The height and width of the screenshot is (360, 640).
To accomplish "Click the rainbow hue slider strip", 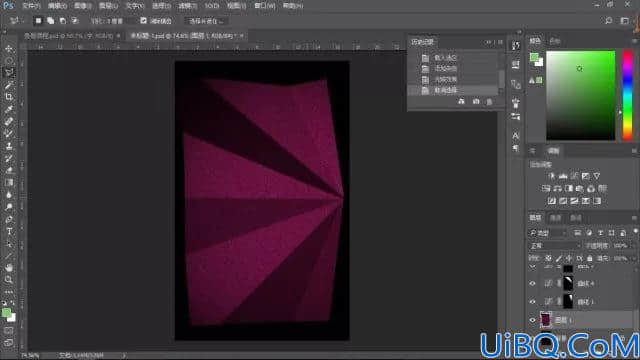I will coord(627,96).
